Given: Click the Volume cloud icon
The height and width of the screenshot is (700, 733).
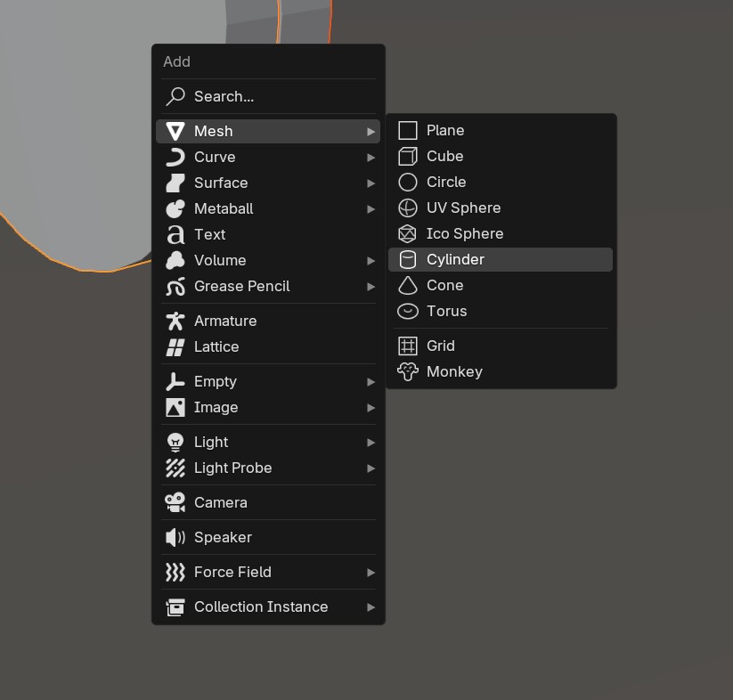Looking at the screenshot, I should point(175,260).
